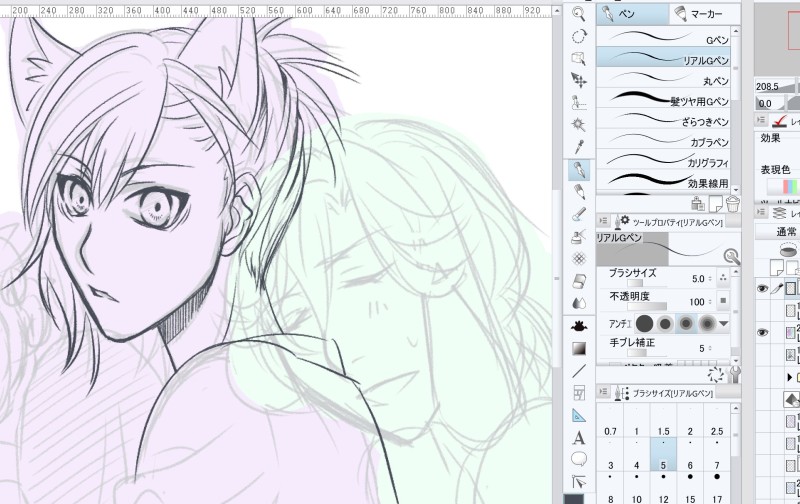Select the Frame border tool

[579, 393]
